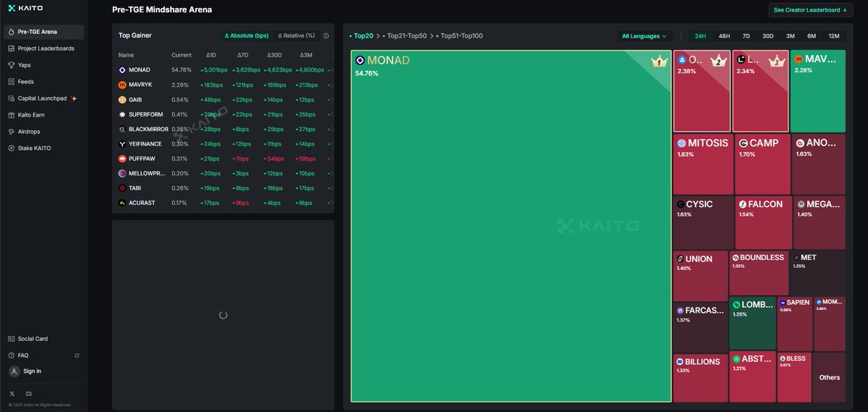Screen dimensions: 868x412
Task: Select the 6M timeframe
Action: click(812, 36)
